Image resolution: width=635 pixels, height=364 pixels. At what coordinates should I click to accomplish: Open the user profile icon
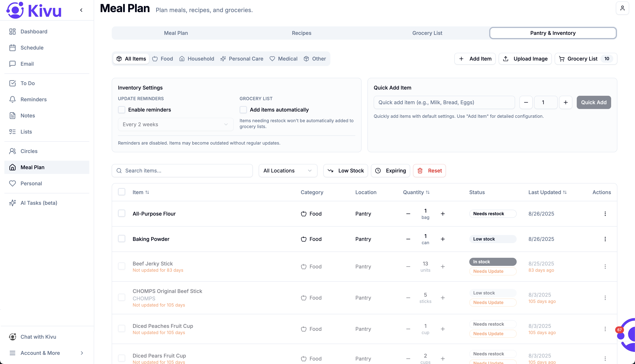(622, 8)
